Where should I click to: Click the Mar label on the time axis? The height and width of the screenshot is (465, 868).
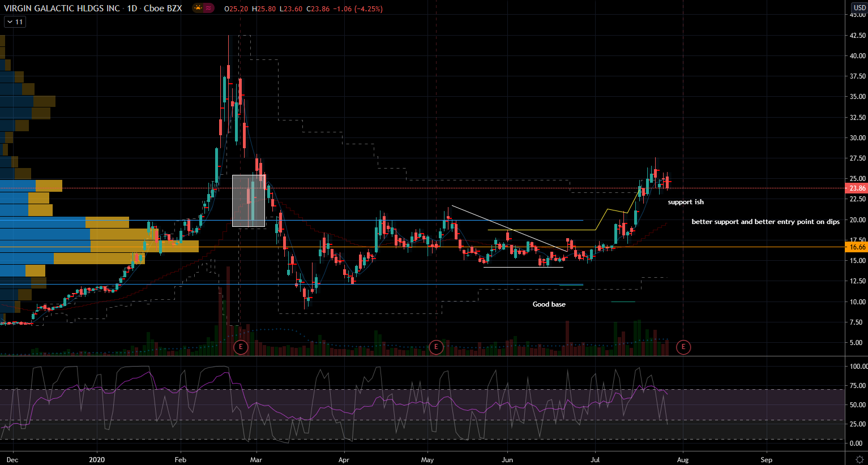click(256, 460)
